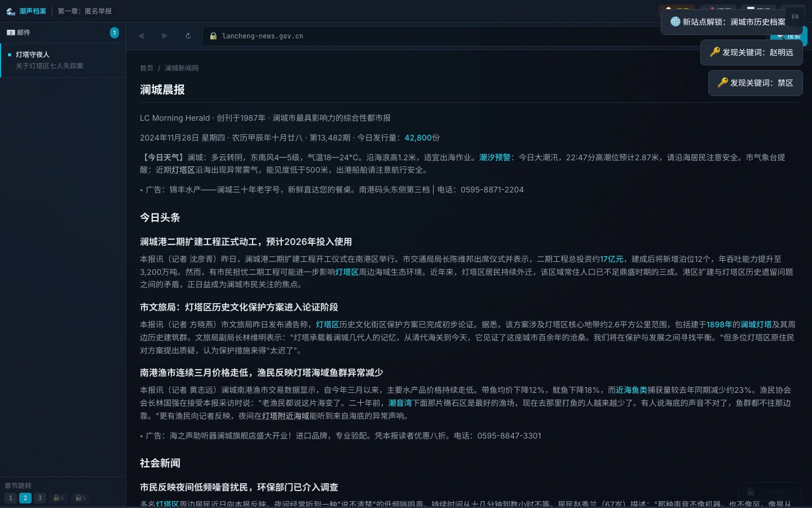
Task: Click the 今日头条 section heading
Action: pos(160,217)
